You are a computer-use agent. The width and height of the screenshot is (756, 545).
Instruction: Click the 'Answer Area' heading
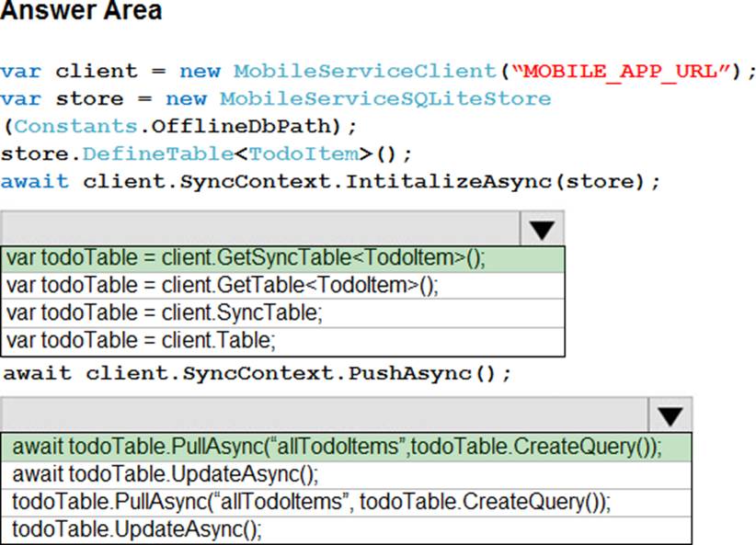pos(81,12)
